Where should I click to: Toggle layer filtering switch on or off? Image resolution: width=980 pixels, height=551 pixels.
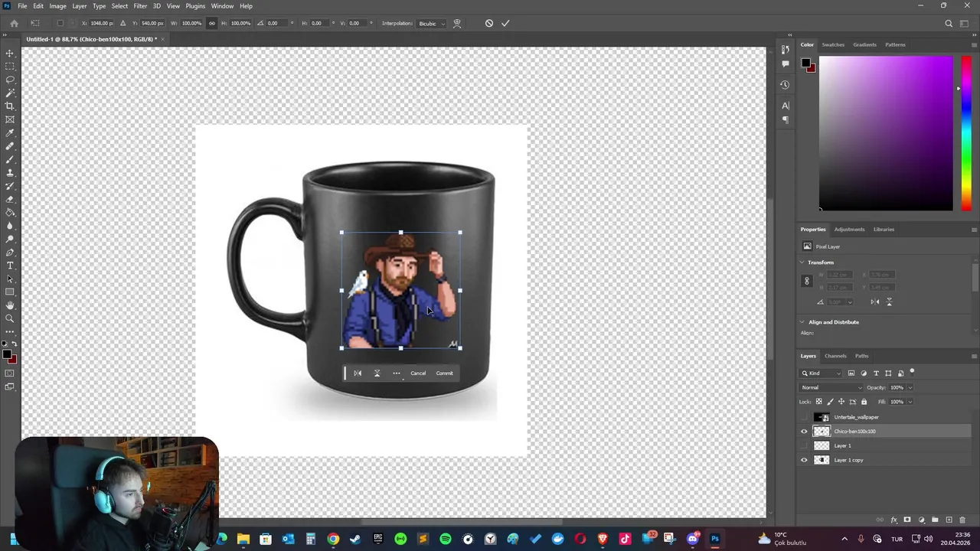pos(912,373)
